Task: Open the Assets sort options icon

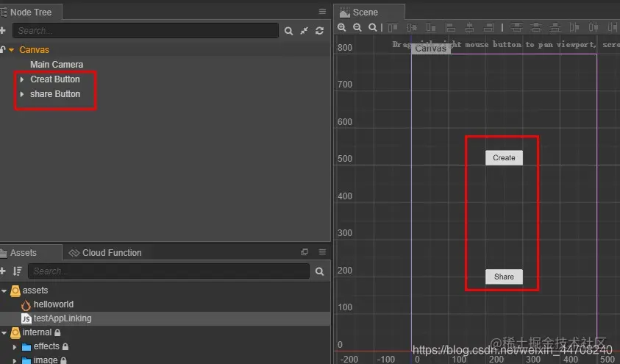Action: (x=17, y=271)
